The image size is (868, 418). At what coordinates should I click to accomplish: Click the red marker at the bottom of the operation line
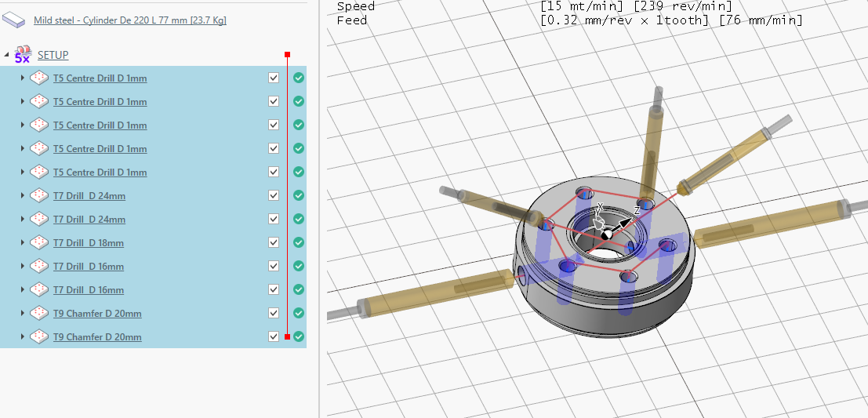point(288,336)
